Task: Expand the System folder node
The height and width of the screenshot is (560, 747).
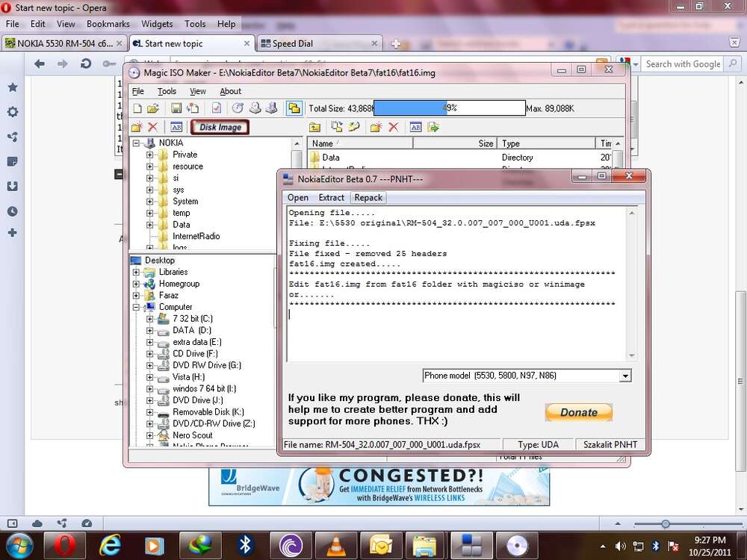Action: coord(149,202)
